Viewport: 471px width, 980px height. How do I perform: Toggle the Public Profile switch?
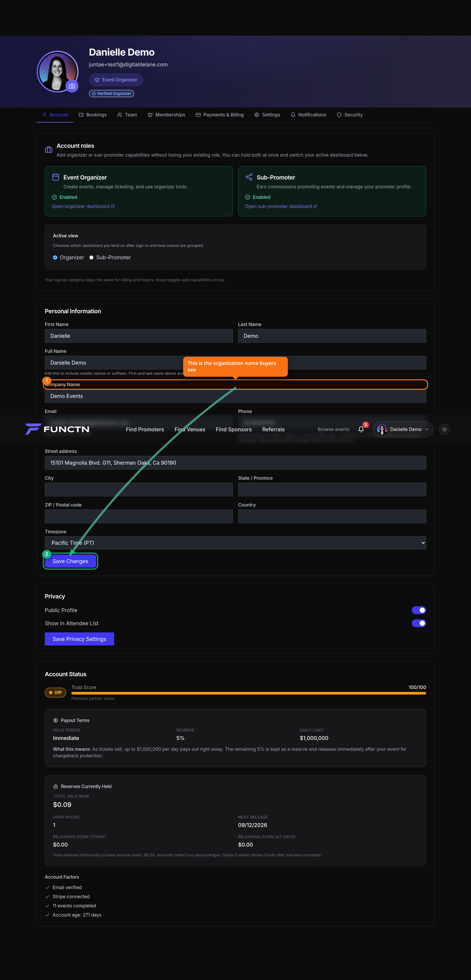[x=419, y=610]
